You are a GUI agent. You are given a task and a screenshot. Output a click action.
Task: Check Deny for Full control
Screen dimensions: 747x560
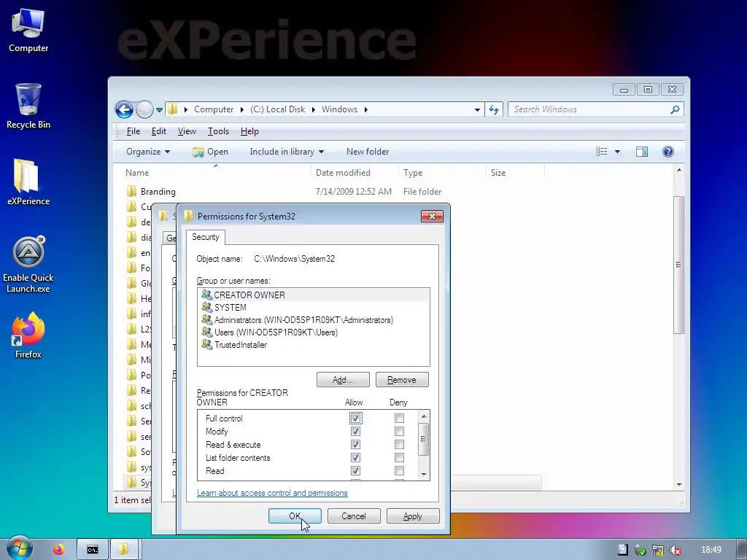tap(399, 418)
